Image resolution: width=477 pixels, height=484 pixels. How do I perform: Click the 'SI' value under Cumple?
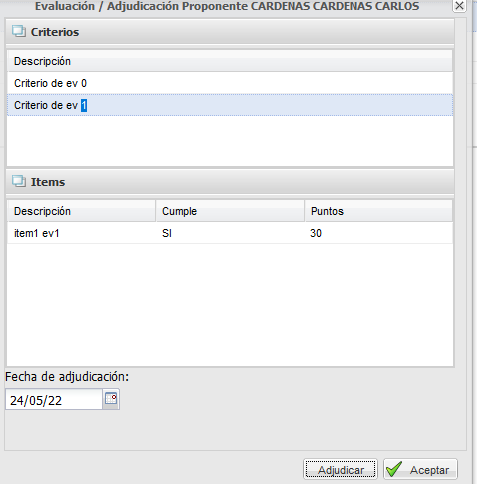click(x=167, y=233)
